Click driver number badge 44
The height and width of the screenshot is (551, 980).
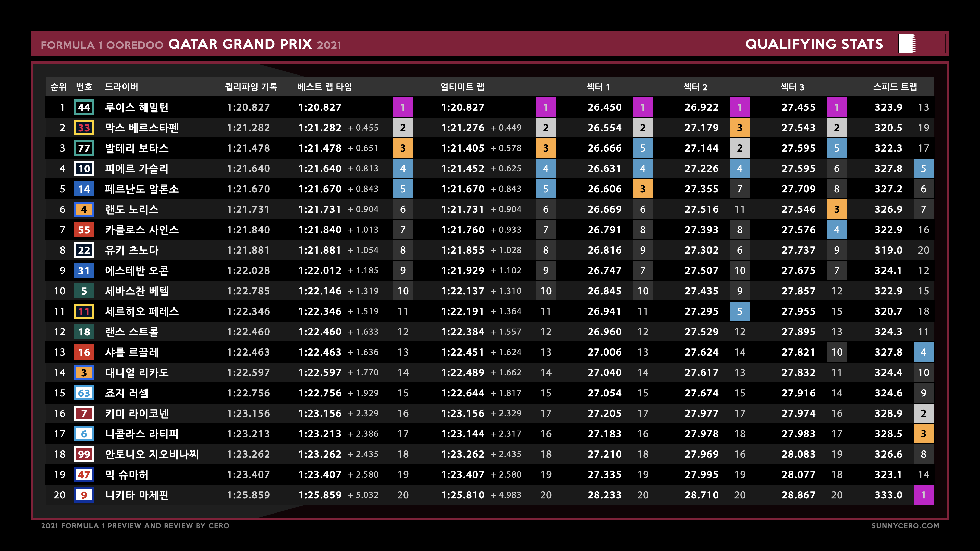pyautogui.click(x=84, y=107)
